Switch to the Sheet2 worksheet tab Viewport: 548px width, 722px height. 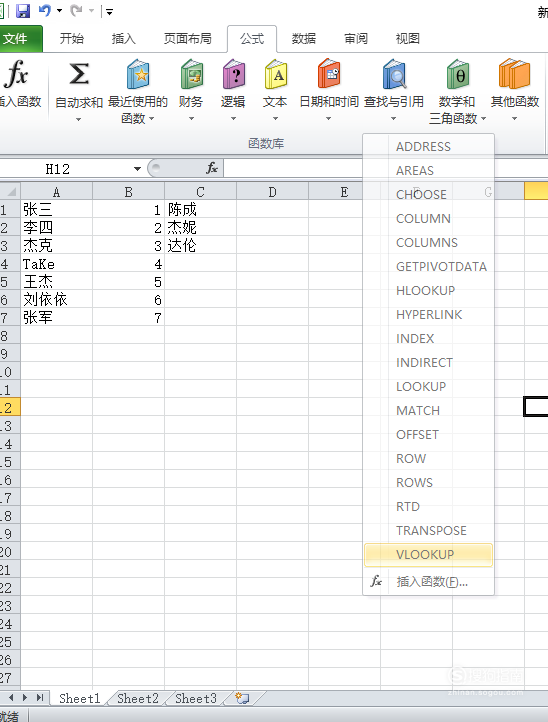[137, 699]
